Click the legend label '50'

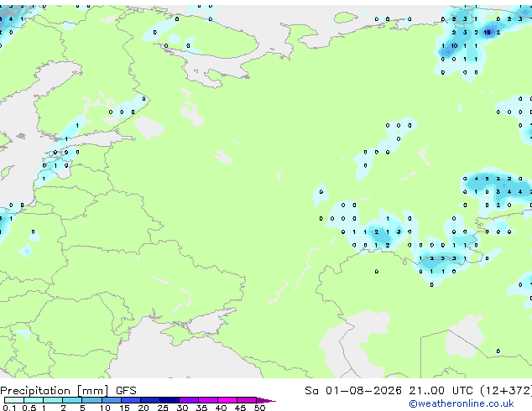pos(260,408)
